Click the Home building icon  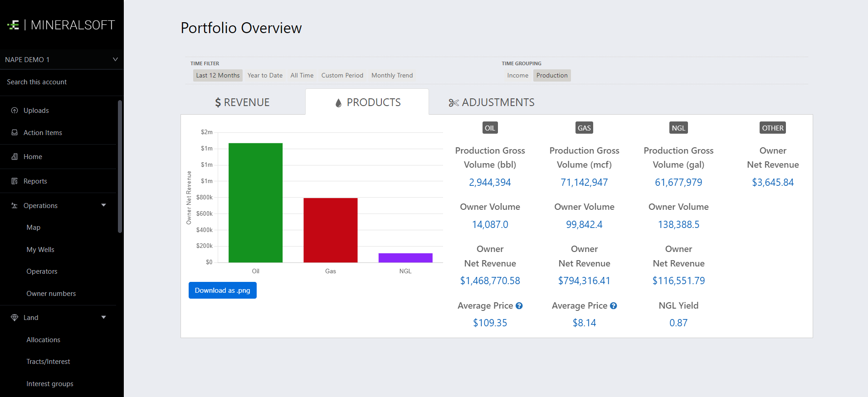(15, 157)
